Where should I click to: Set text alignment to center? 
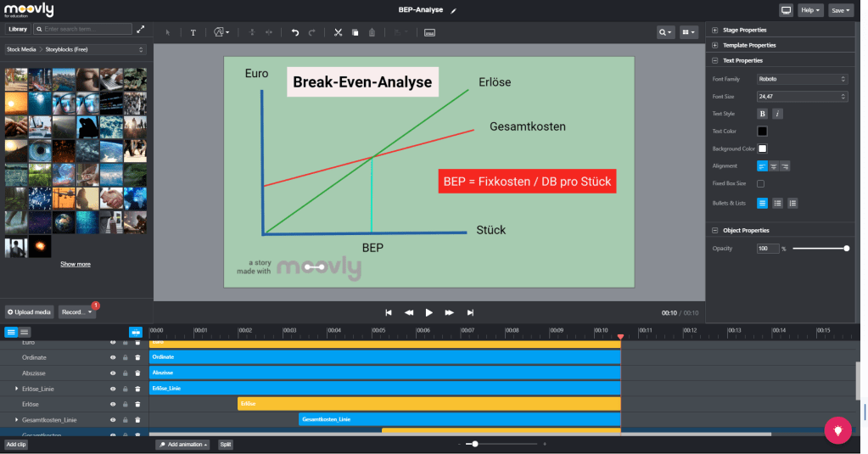tap(773, 166)
